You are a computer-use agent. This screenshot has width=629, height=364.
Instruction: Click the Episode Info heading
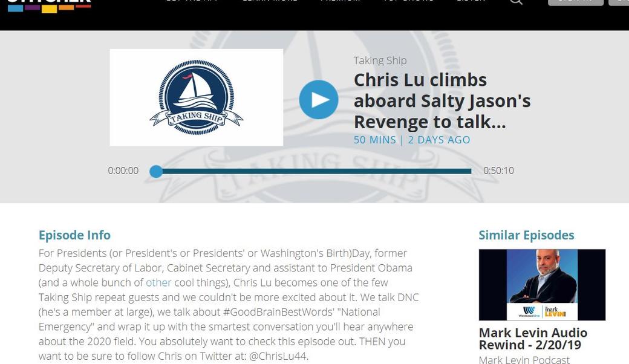74,235
